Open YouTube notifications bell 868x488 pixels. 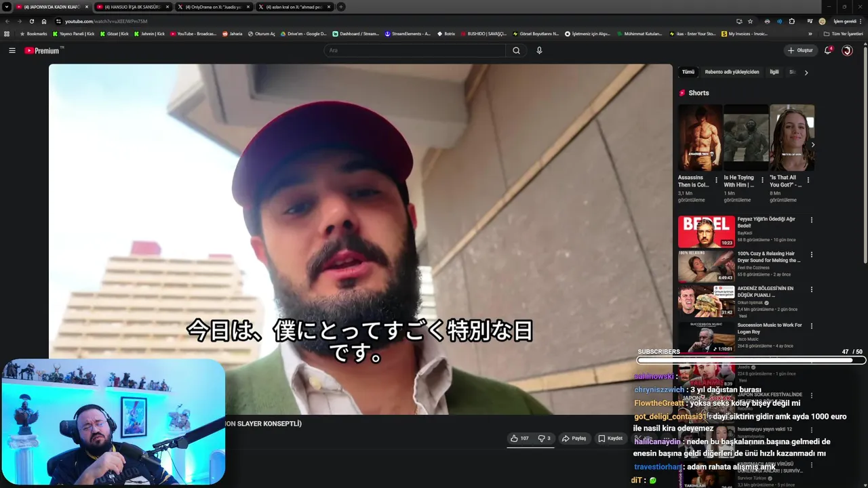[828, 50]
